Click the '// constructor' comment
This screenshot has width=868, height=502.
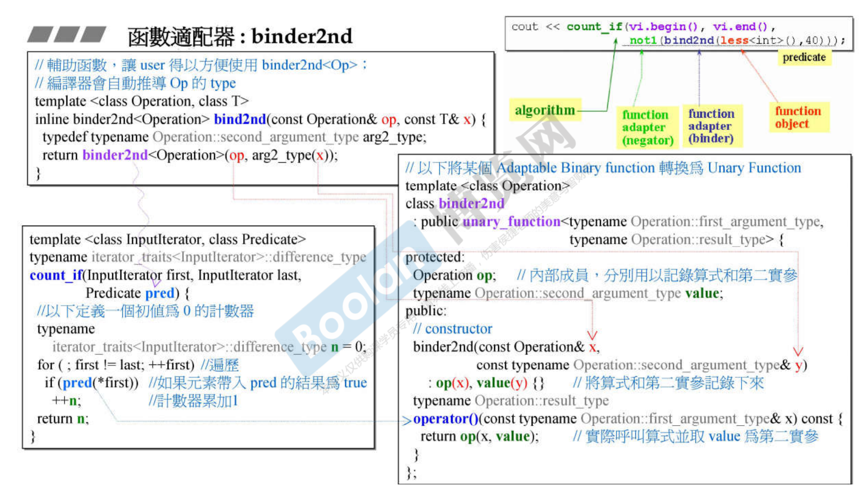pyautogui.click(x=452, y=329)
